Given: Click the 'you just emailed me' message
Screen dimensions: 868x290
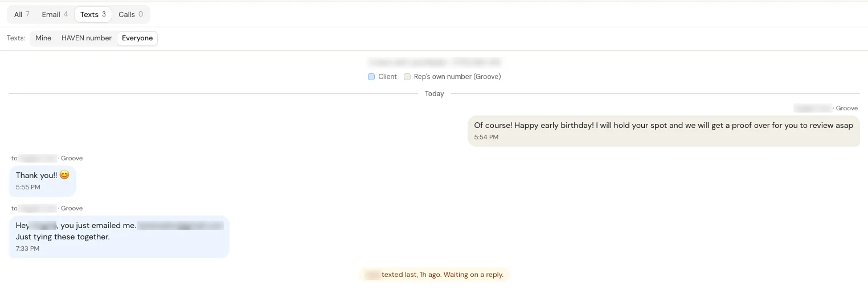Looking at the screenshot, I should [119, 237].
